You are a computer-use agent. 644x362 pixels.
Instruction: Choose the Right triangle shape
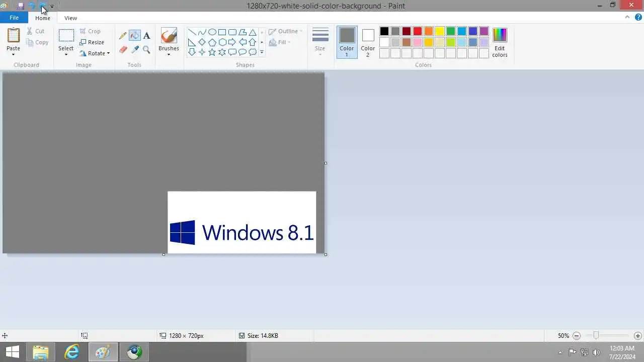[x=192, y=42]
